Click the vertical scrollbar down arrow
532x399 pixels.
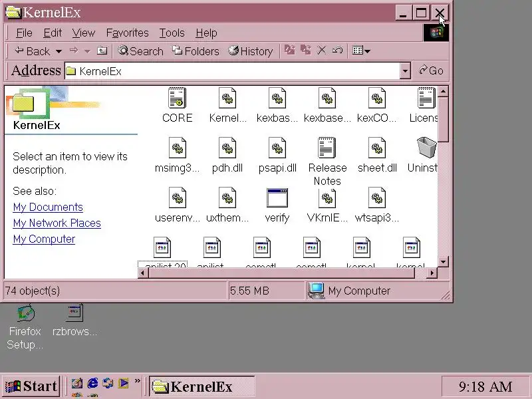(x=443, y=261)
